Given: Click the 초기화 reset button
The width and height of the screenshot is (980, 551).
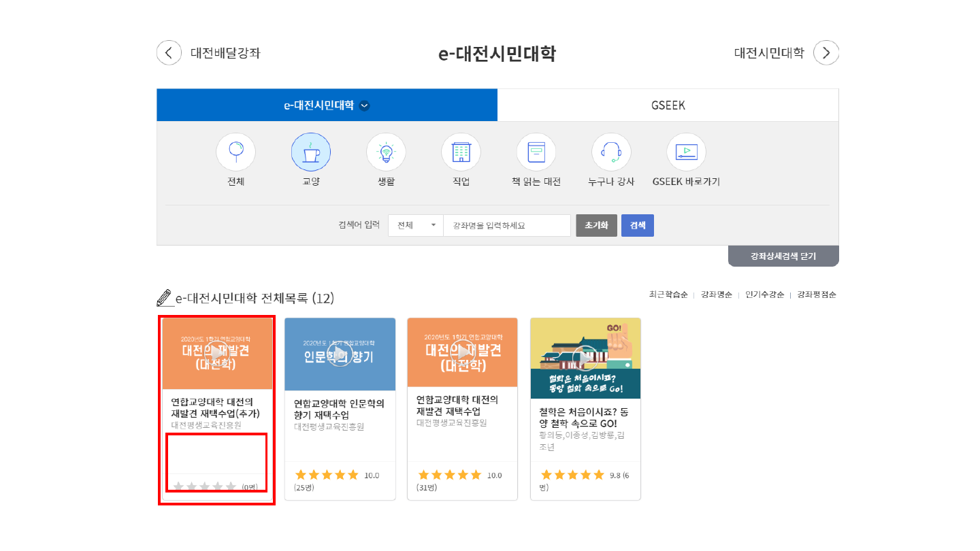Looking at the screenshot, I should pyautogui.click(x=596, y=225).
